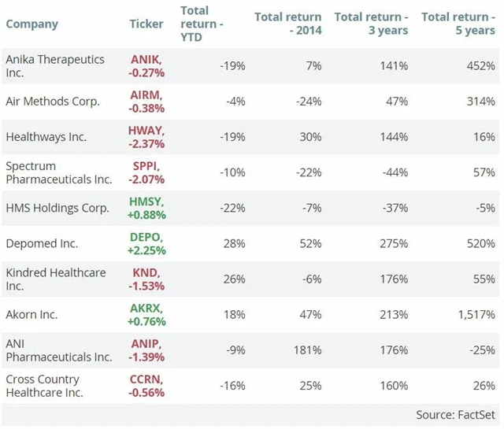Click the ANIK ticker link
504x429 pixels.
pos(146,59)
